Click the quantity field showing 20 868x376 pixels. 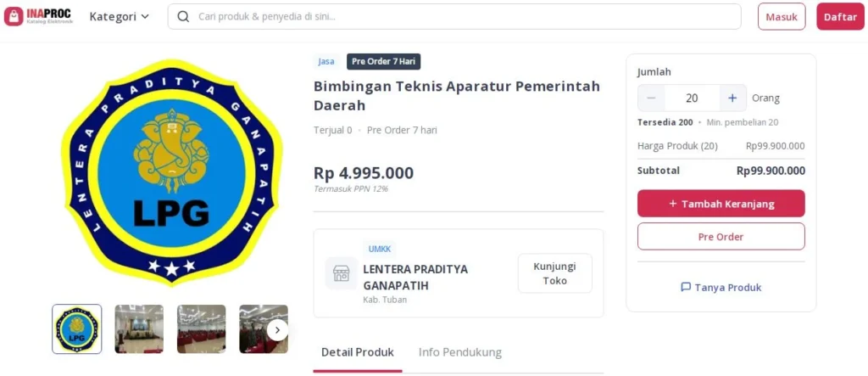coord(692,98)
